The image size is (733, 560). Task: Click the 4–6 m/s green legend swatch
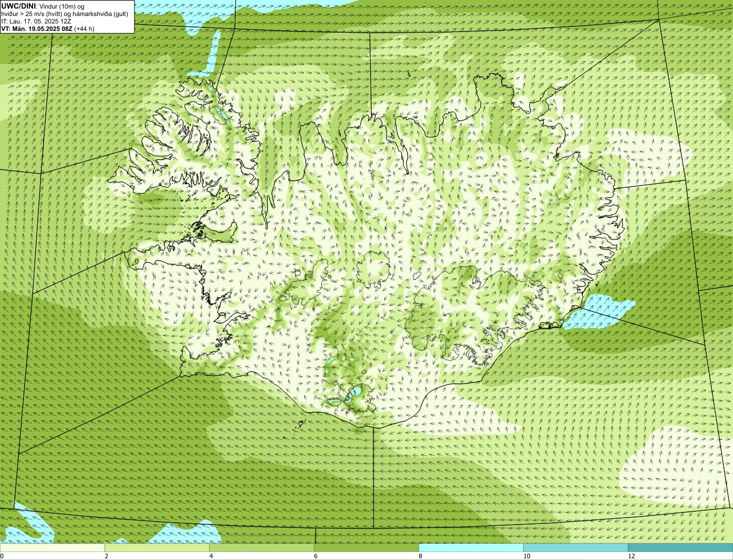pos(262,547)
